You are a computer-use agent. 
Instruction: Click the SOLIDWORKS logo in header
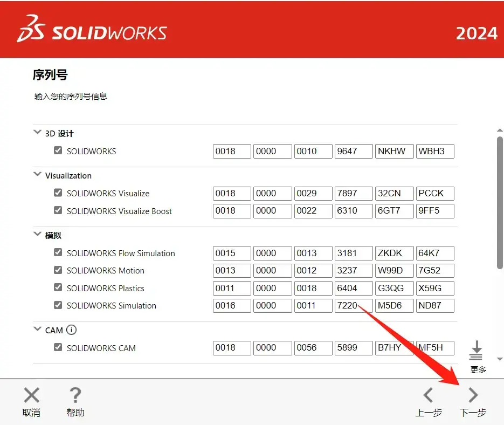[x=92, y=29]
